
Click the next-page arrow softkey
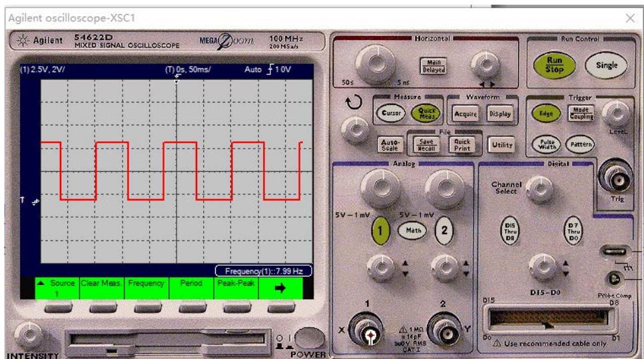[280, 288]
